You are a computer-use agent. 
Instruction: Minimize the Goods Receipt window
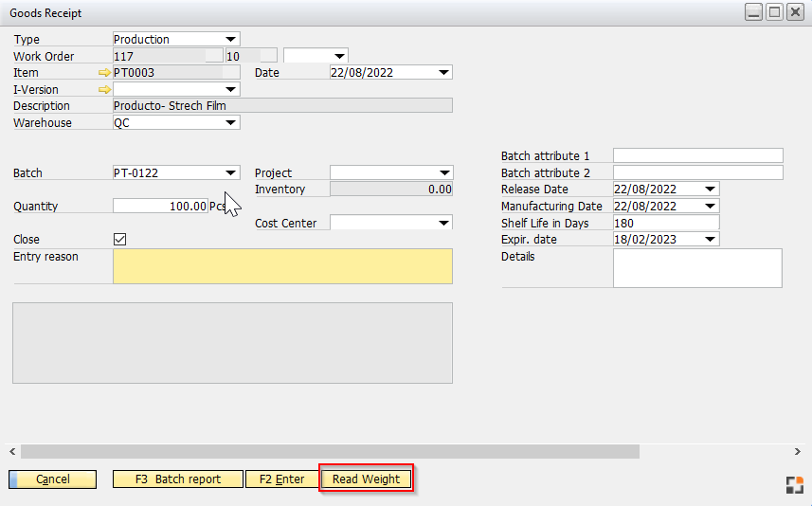[x=753, y=12]
